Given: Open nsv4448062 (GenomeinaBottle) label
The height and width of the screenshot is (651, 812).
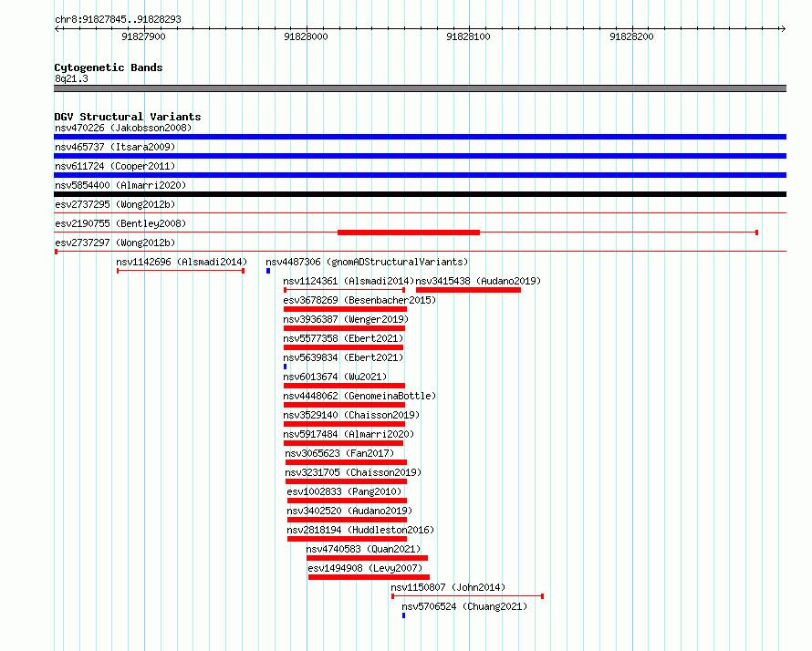Looking at the screenshot, I should click(x=359, y=396).
